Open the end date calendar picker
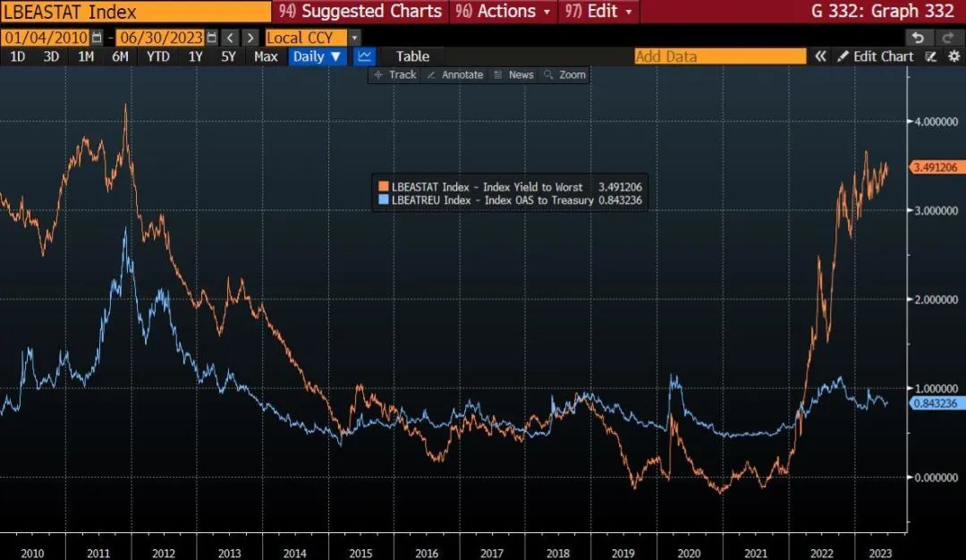Image resolution: width=966 pixels, height=560 pixels. coord(211,38)
